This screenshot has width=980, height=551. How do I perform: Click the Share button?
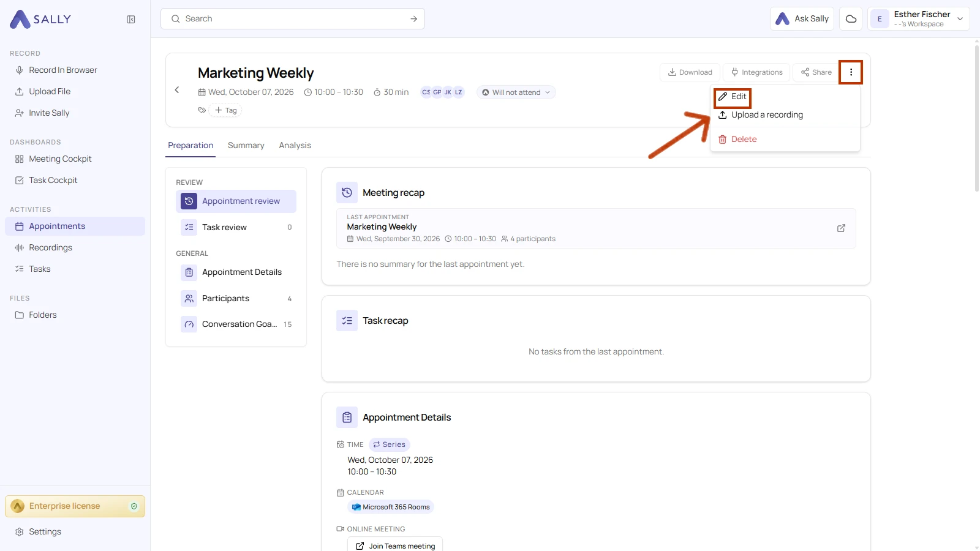tap(816, 72)
